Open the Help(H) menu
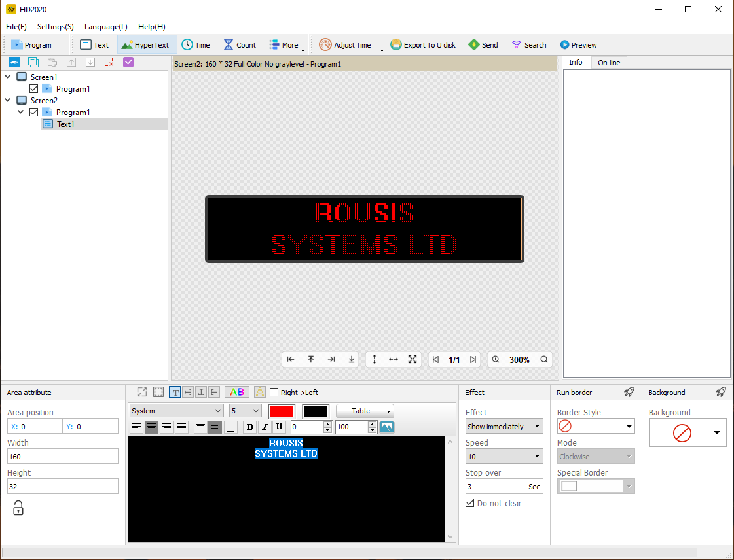Screen dimensions: 734x560 [152, 27]
